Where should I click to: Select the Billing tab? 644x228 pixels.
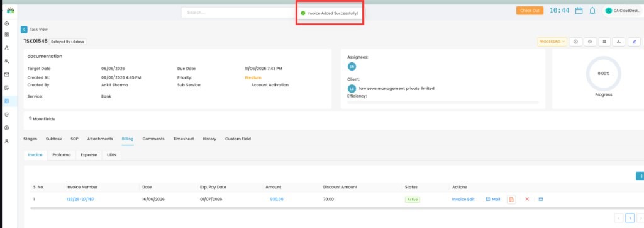(128, 139)
